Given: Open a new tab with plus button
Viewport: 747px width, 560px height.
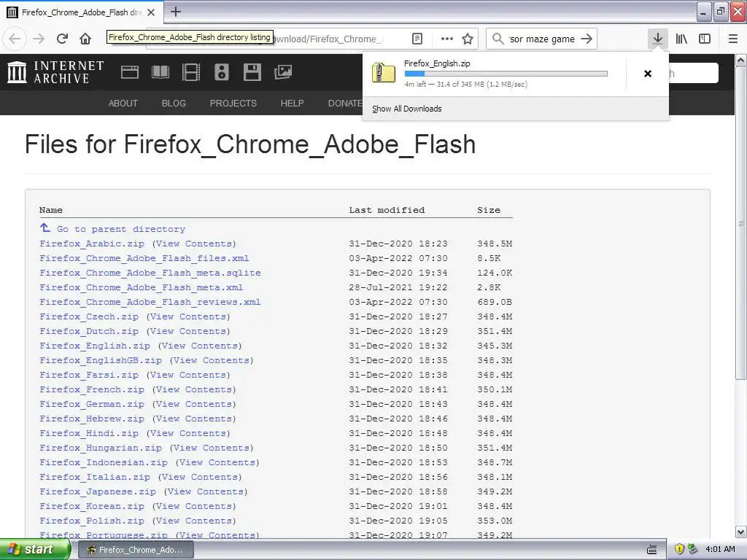Looking at the screenshot, I should [175, 12].
